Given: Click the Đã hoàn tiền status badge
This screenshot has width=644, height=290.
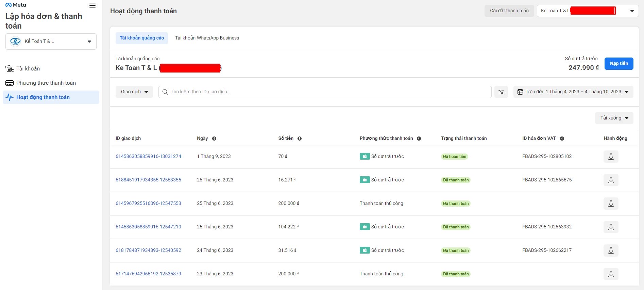Looking at the screenshot, I should coord(454,157).
